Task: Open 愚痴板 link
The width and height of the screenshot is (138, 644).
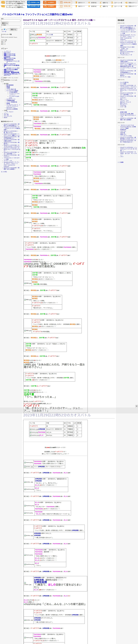Action: [x=8, y=103]
